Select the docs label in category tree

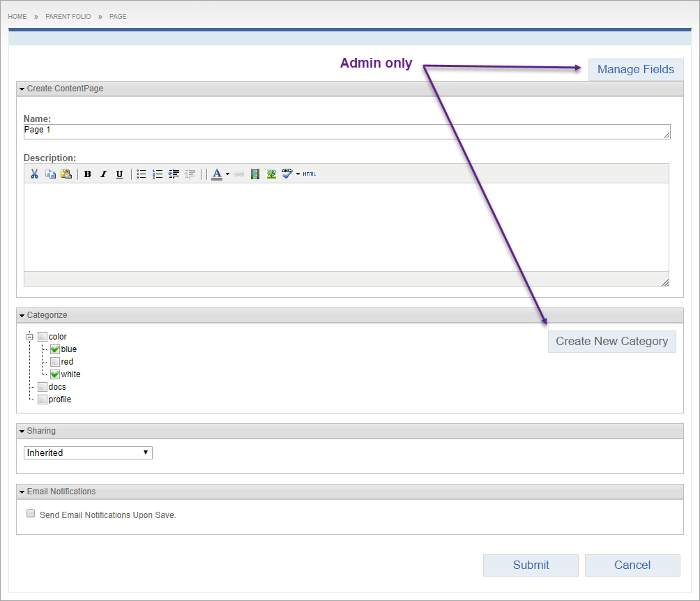57,387
